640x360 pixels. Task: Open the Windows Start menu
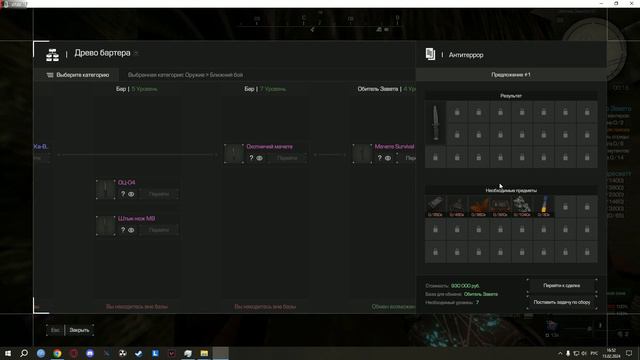coord(8,353)
